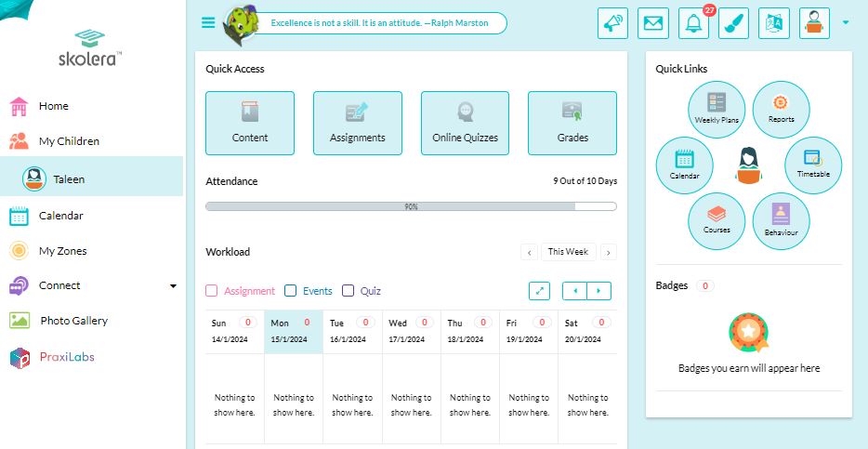
Task: Click the PraxiLabs cube icon
Action: (x=20, y=358)
